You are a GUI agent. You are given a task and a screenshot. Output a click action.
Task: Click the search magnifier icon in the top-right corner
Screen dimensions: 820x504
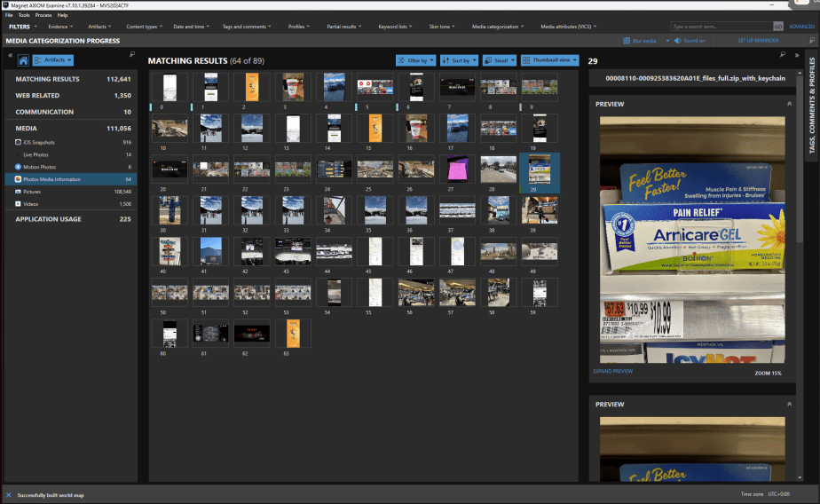coord(811,40)
